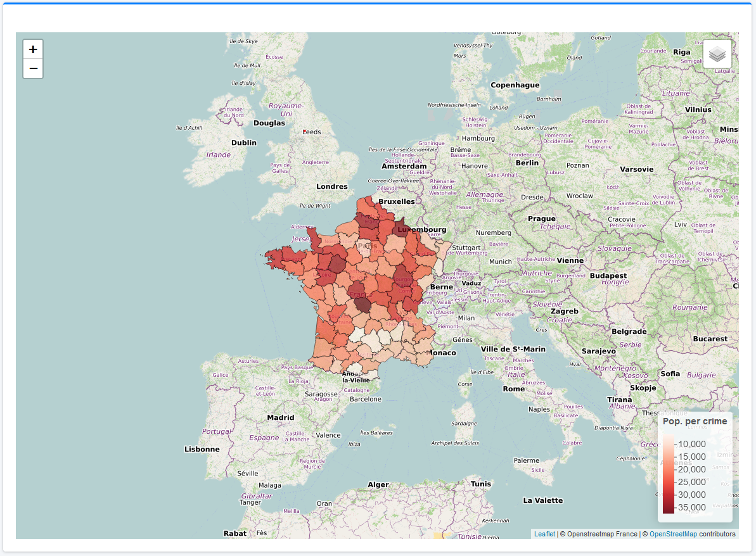The height and width of the screenshot is (556, 756).
Task: Click the Rome city label
Action: [514, 389]
